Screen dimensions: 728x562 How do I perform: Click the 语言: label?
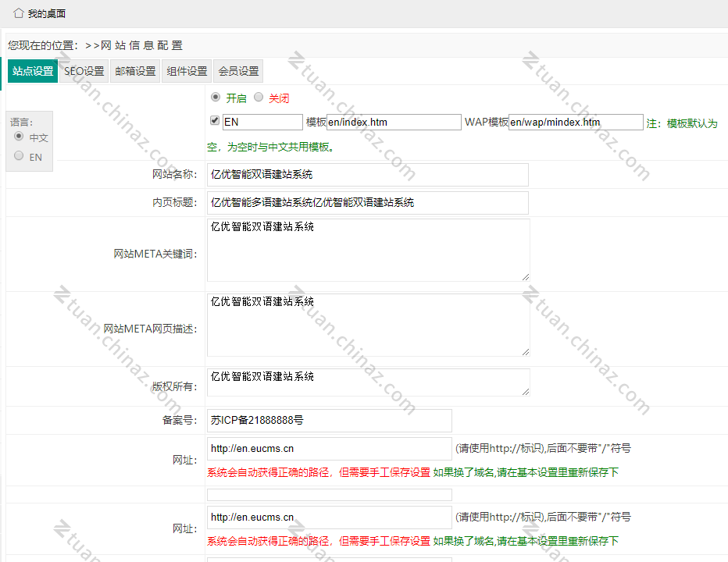tap(21, 123)
